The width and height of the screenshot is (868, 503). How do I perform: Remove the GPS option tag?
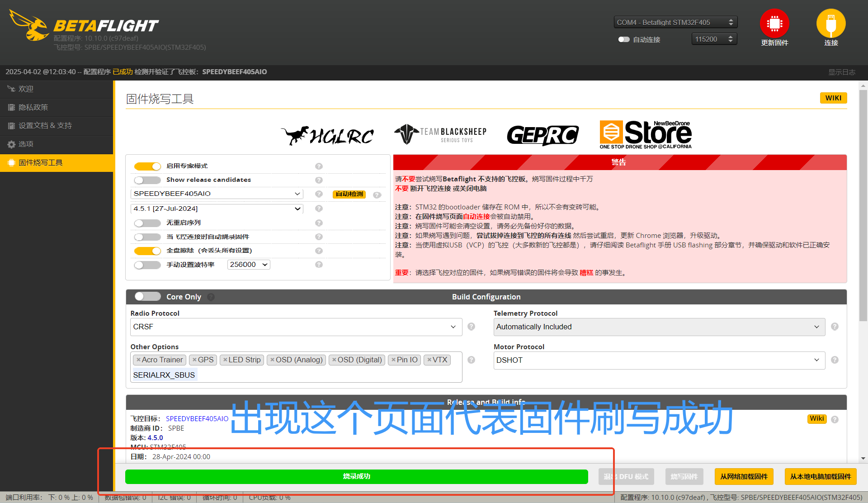point(194,360)
